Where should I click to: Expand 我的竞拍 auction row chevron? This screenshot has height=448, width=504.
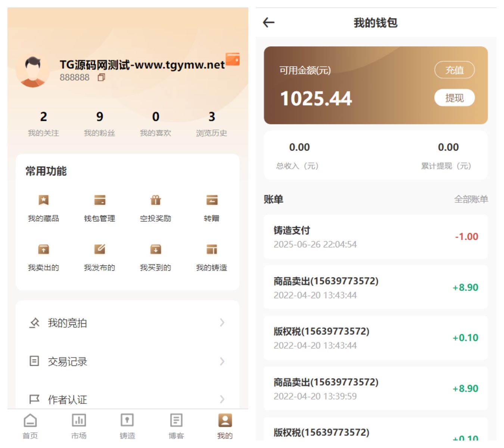tap(222, 323)
